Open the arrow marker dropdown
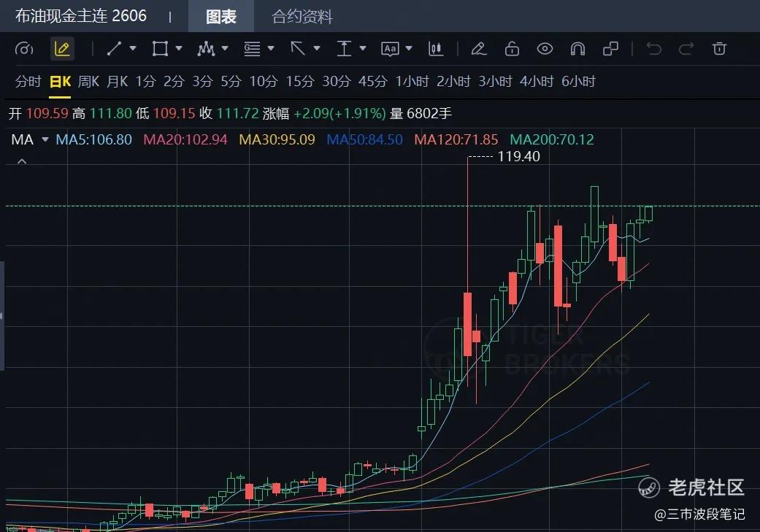760x532 pixels. click(x=317, y=48)
